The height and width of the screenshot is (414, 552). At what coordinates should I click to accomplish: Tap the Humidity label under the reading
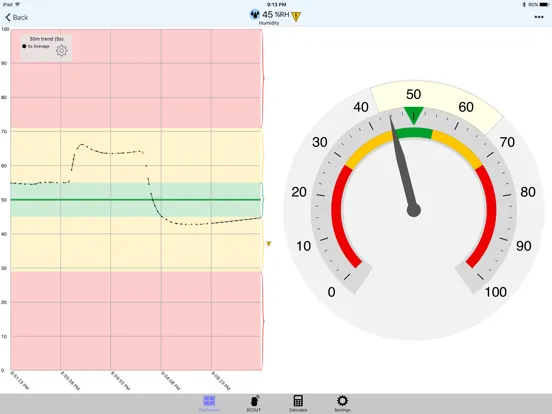[x=269, y=23]
